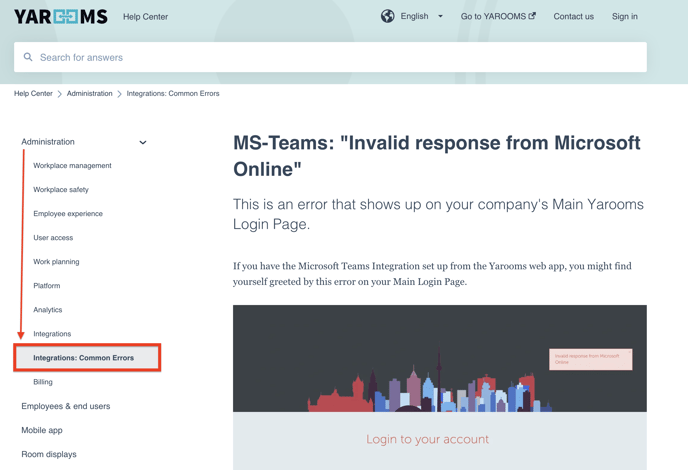This screenshot has width=688, height=470.
Task: Open Employee experience section
Action: tap(68, 214)
